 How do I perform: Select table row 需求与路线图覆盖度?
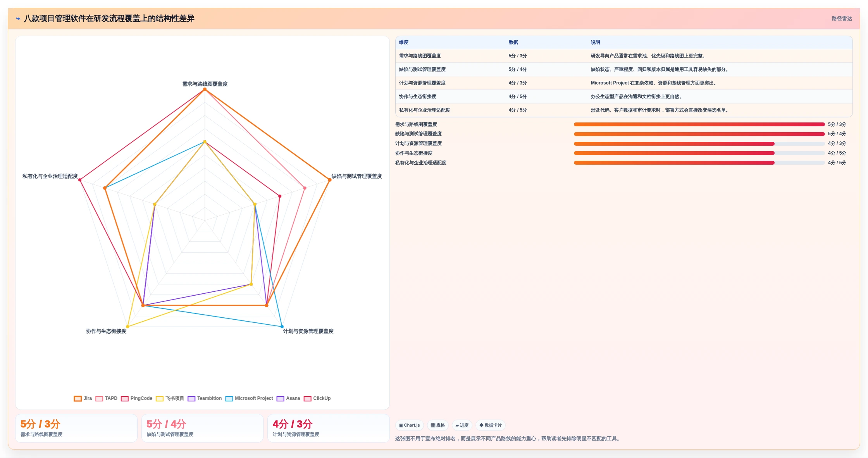pos(624,56)
